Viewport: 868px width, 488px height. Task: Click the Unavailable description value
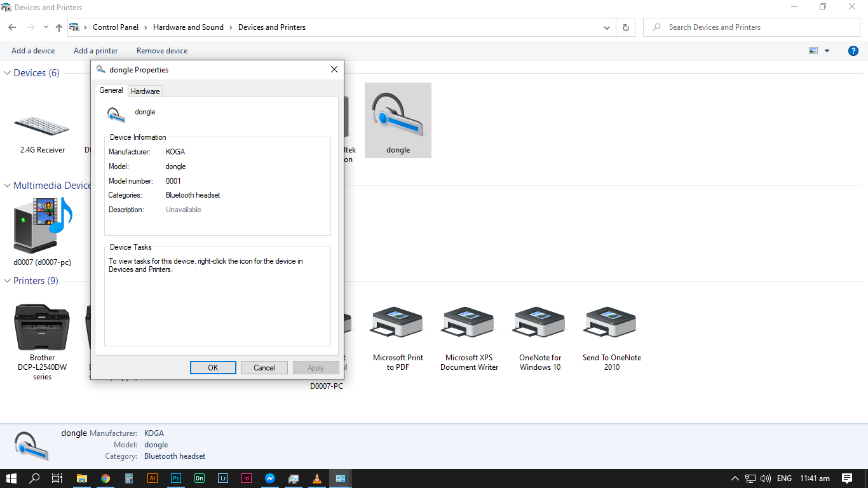pos(184,210)
